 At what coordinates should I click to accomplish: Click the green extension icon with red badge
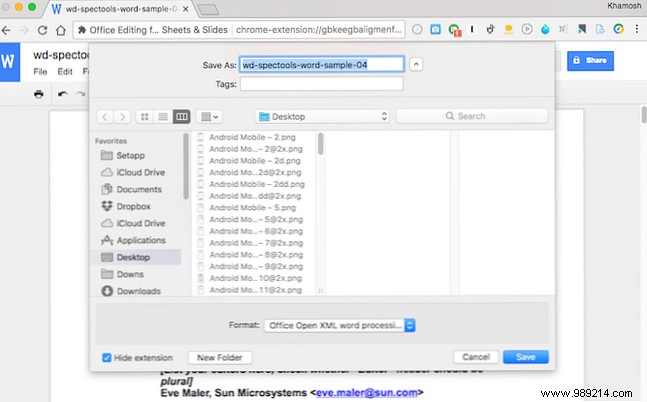(x=454, y=30)
